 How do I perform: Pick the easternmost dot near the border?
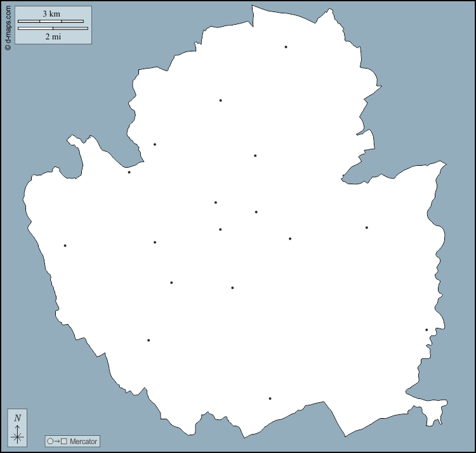426,330
